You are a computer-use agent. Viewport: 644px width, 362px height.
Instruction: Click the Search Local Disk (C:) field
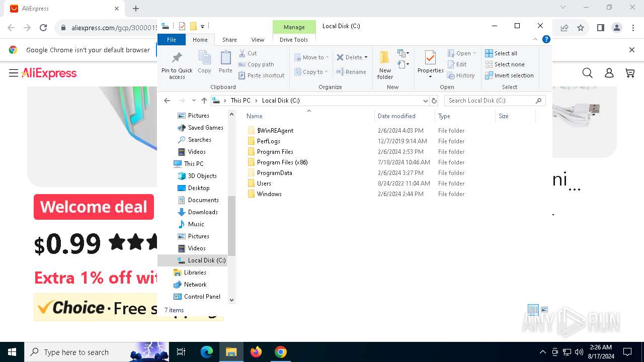pos(495,101)
